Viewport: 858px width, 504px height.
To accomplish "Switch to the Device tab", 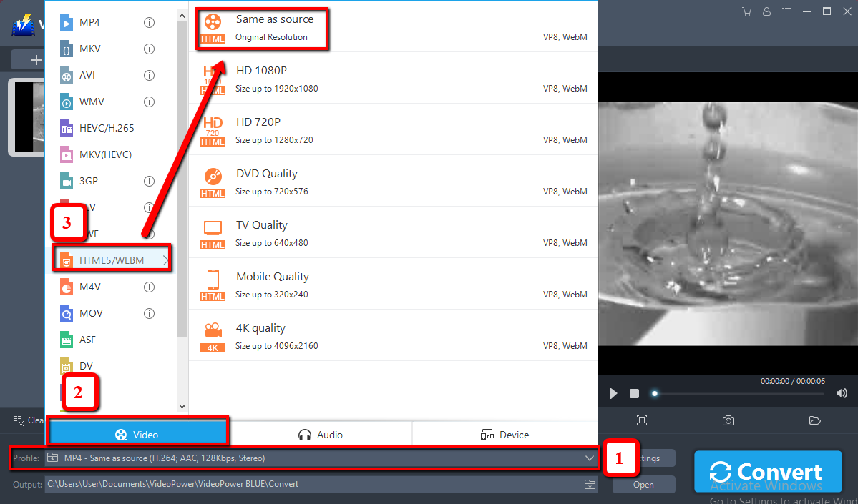I will point(505,435).
